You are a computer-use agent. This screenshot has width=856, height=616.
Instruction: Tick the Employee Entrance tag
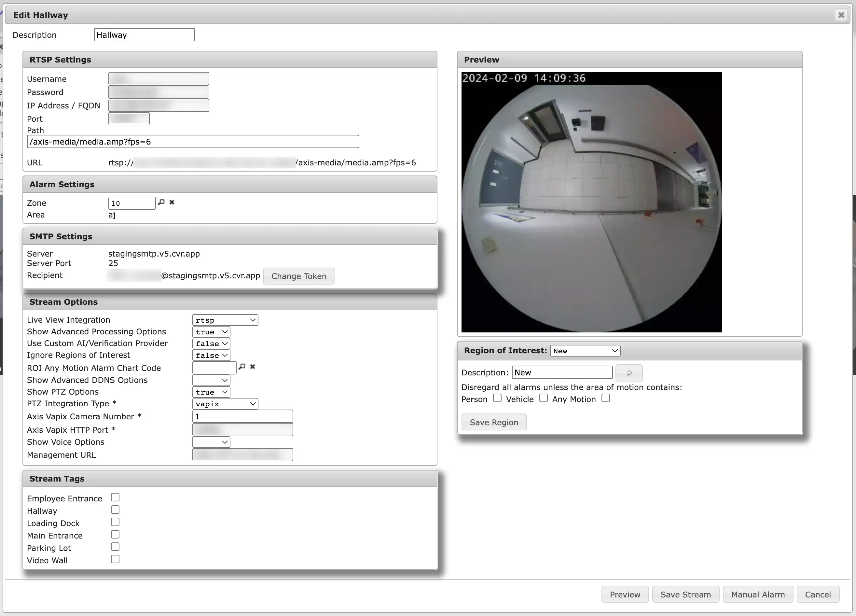pos(115,497)
